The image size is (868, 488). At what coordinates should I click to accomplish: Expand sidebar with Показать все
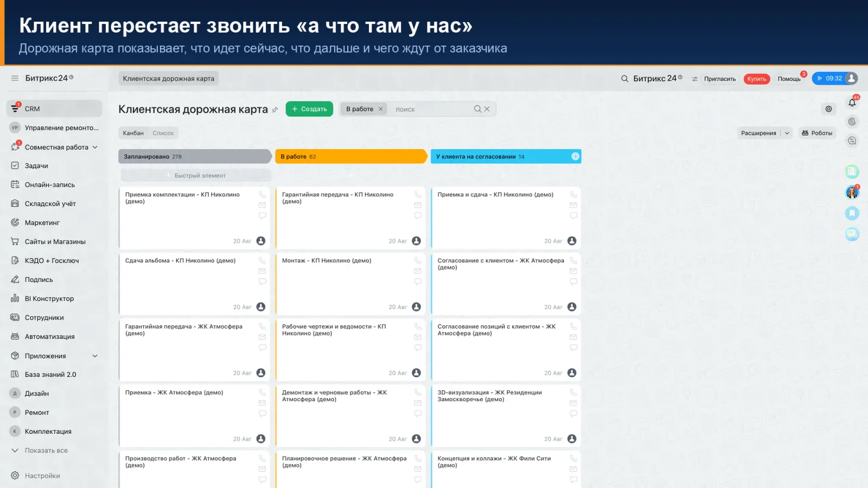46,451
